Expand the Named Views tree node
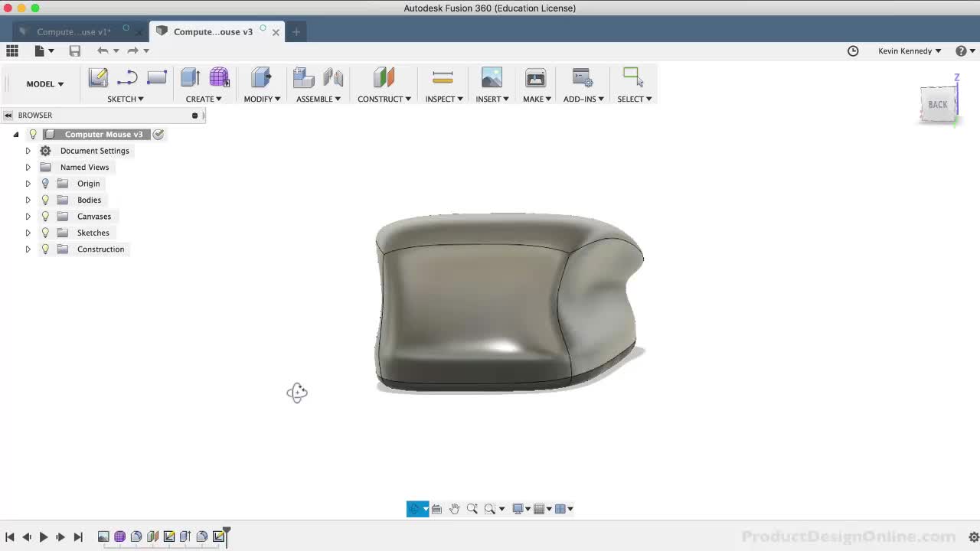This screenshot has width=980, height=551. click(x=28, y=168)
